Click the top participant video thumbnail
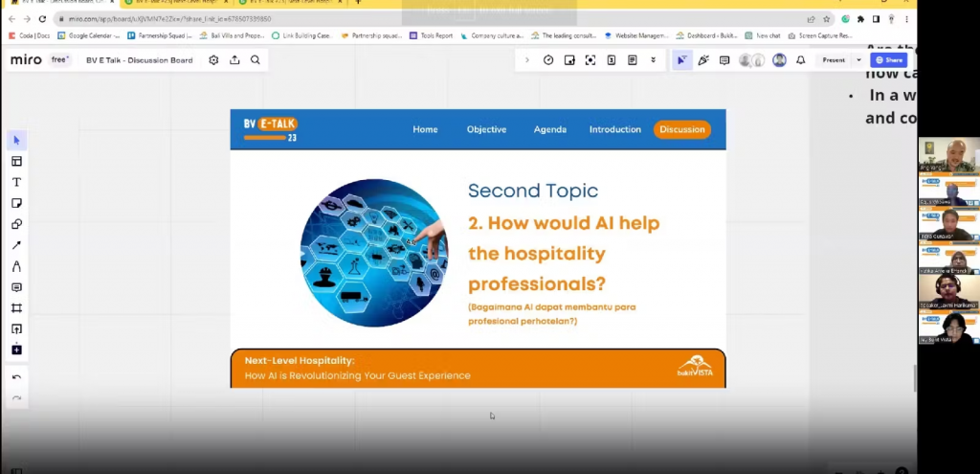 pos(948,154)
